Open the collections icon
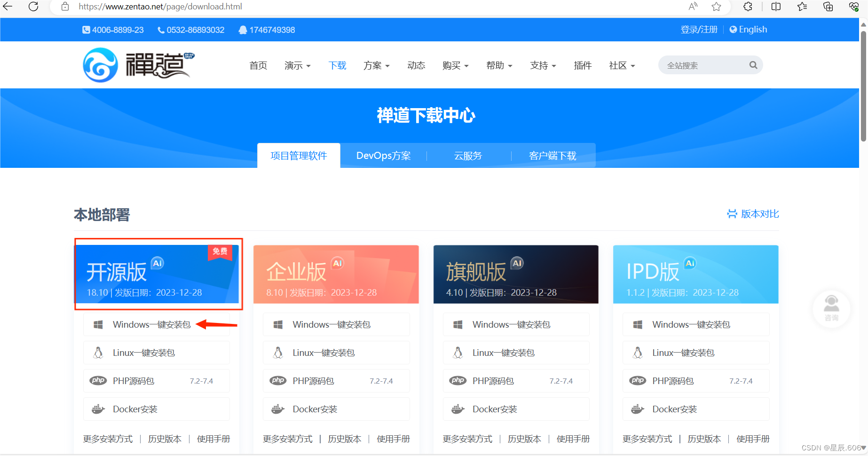 (828, 7)
